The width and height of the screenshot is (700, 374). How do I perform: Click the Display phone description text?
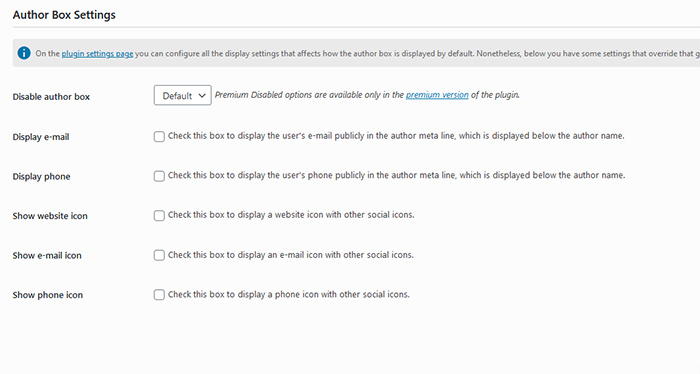(396, 175)
